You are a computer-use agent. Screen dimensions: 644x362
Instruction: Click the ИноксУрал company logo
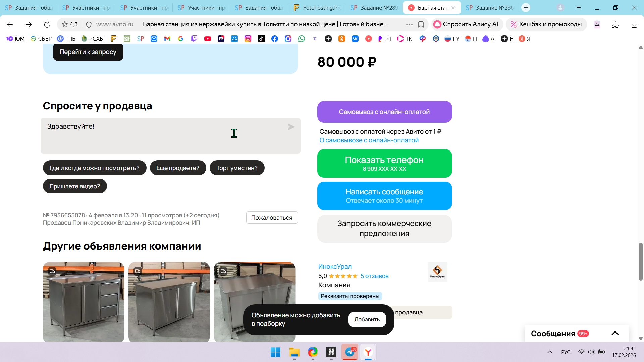pos(437,271)
